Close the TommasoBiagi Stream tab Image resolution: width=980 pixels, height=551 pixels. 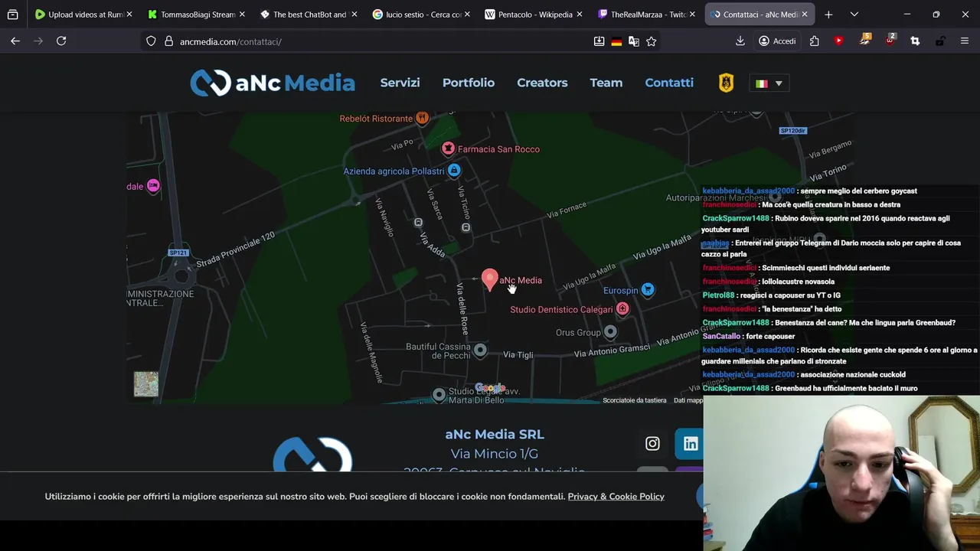coord(242,15)
